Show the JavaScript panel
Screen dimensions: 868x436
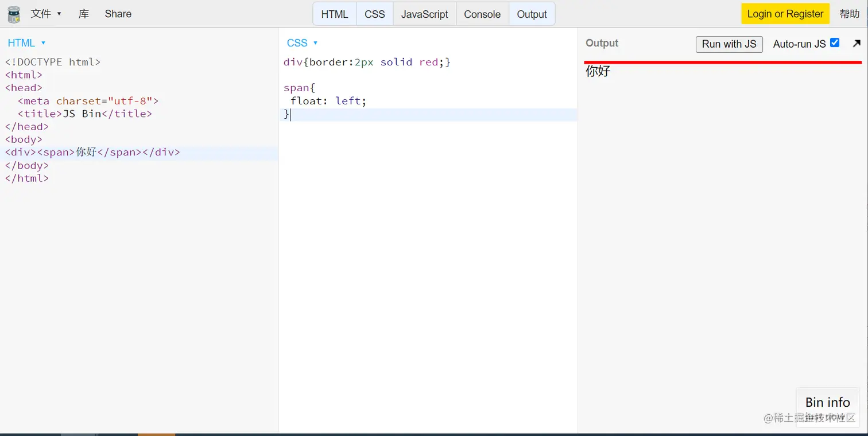click(x=425, y=14)
